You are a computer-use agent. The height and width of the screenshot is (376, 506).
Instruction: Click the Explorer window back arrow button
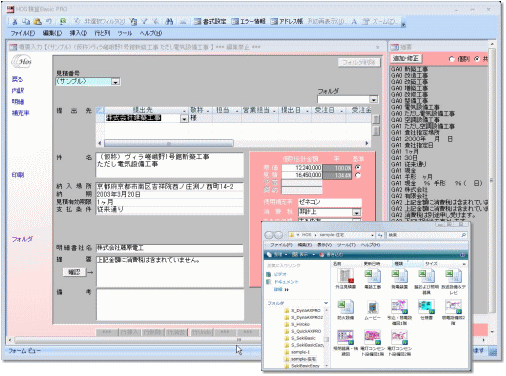pyautogui.click(x=269, y=235)
